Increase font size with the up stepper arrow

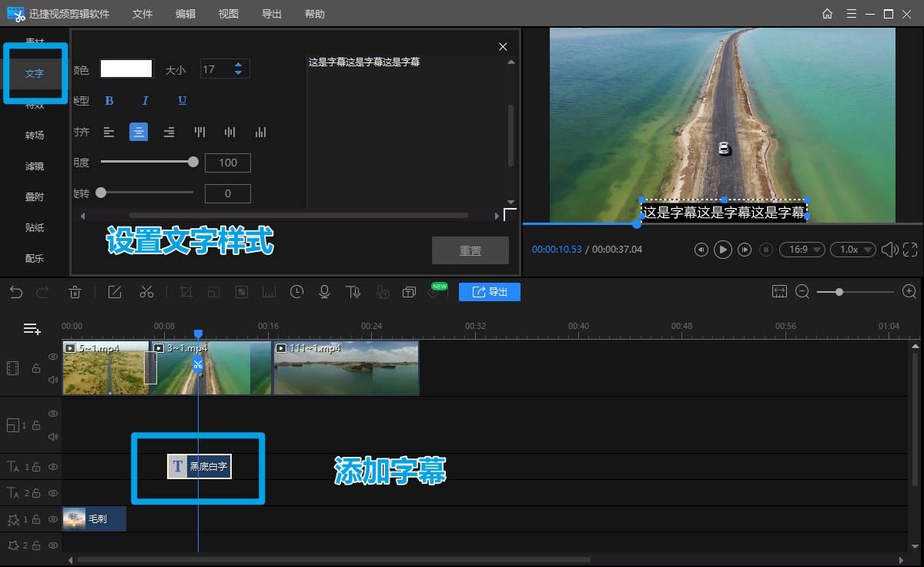pos(238,65)
